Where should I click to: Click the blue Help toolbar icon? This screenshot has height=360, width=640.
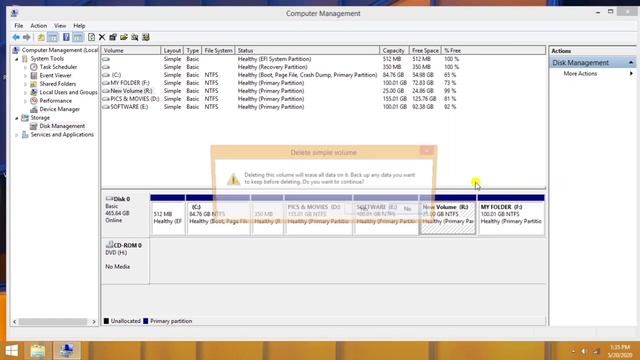point(66,38)
